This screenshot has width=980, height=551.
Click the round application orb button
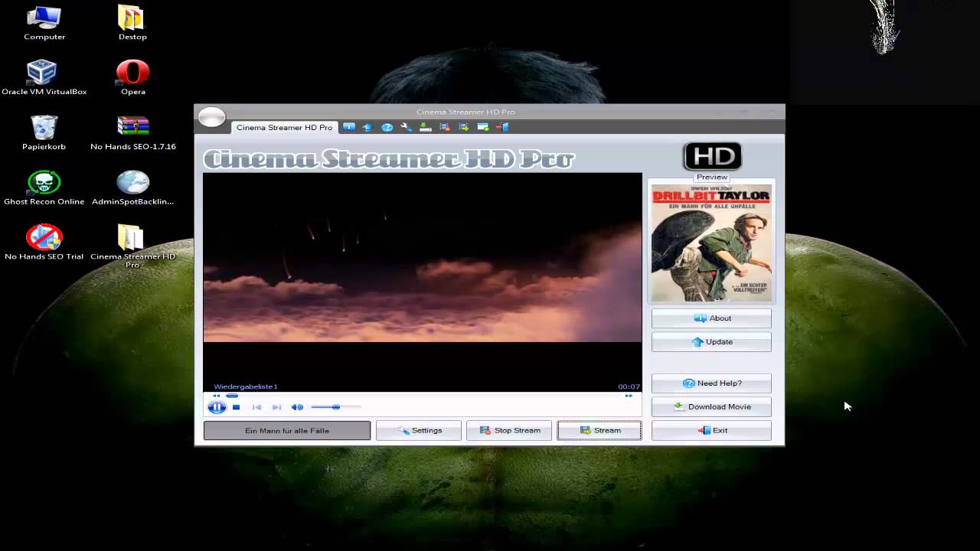click(212, 118)
